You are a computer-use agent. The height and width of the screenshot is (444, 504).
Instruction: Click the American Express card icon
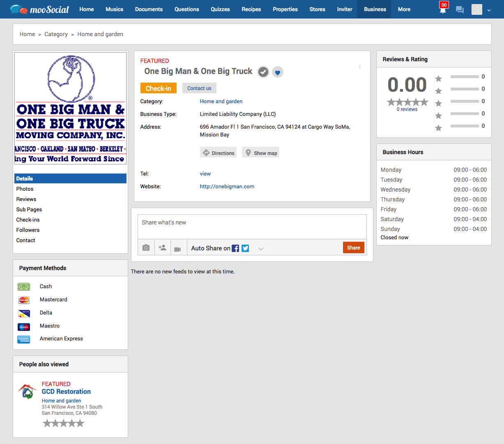24,339
